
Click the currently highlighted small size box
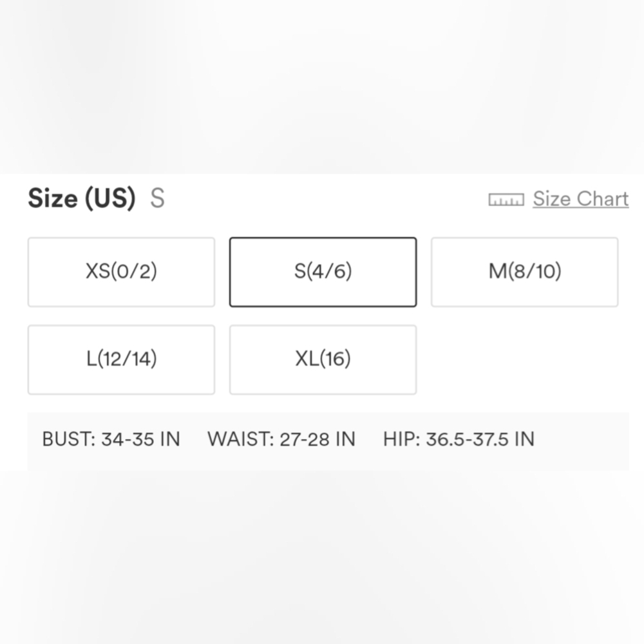point(323,272)
